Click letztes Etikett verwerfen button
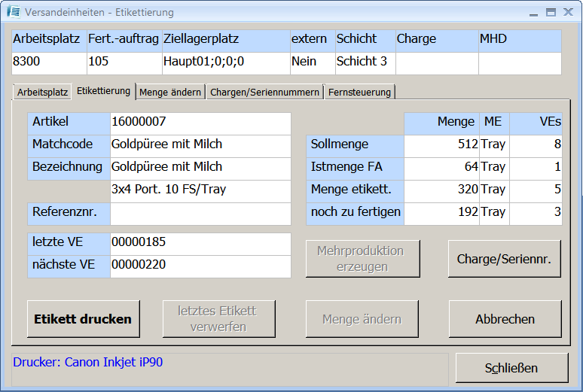The height and width of the screenshot is (392, 583). (218, 319)
